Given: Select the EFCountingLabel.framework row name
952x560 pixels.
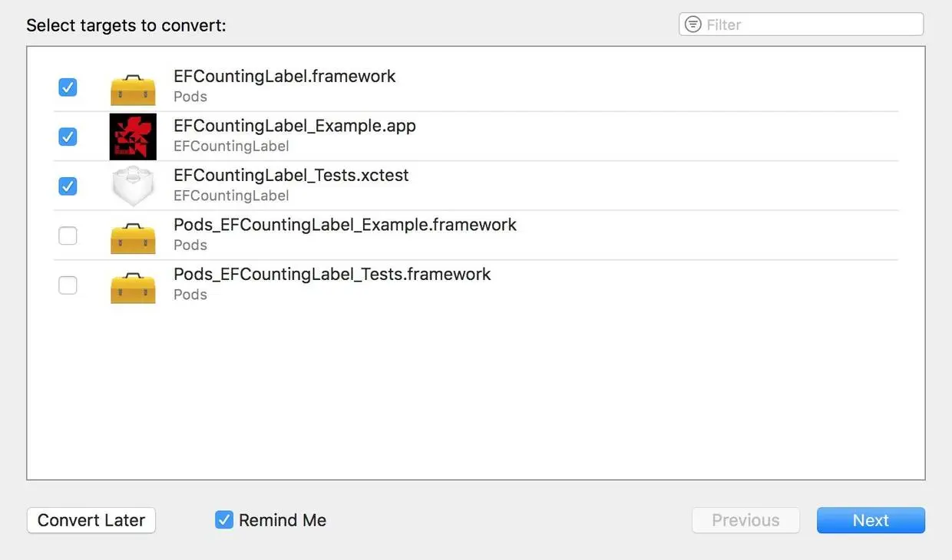Looking at the screenshot, I should [285, 77].
